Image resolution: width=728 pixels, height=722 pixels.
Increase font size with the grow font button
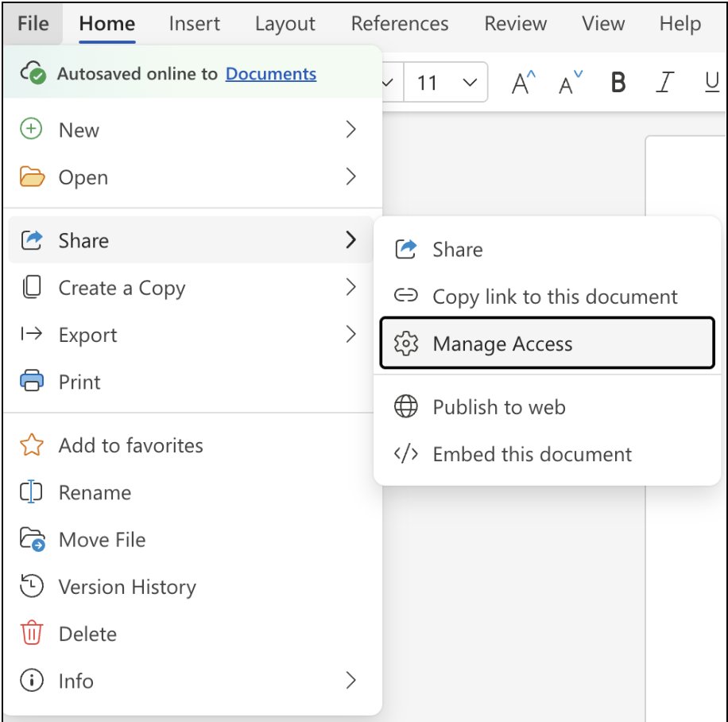coord(524,83)
